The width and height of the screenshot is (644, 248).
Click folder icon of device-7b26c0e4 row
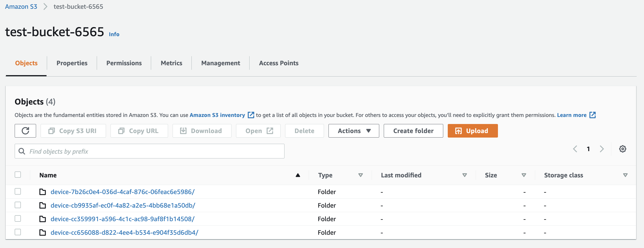(43, 192)
